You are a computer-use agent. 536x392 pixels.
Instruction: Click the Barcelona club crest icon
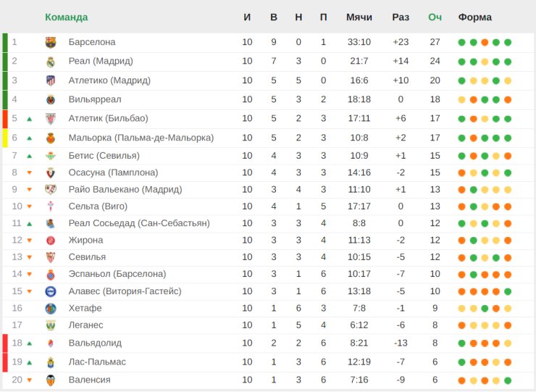pos(50,42)
